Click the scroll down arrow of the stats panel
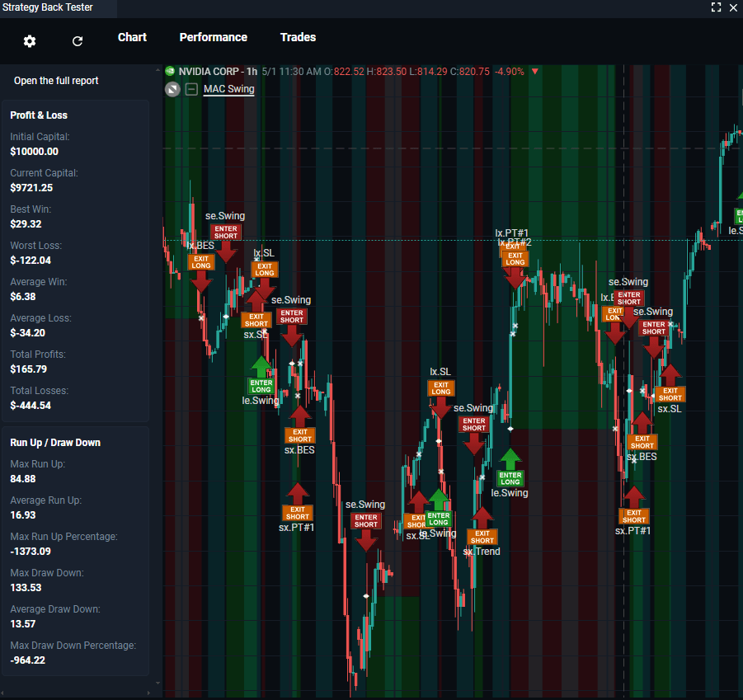743x700 pixels. [158, 683]
